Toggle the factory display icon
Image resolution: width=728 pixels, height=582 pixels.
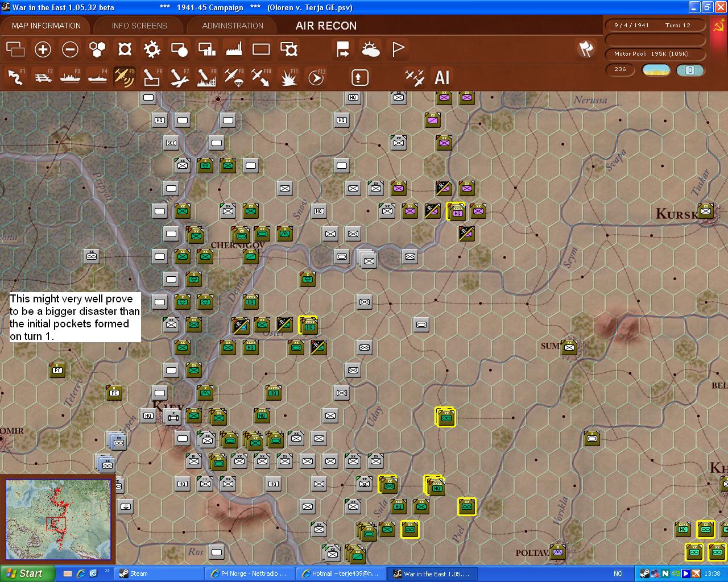coord(234,49)
